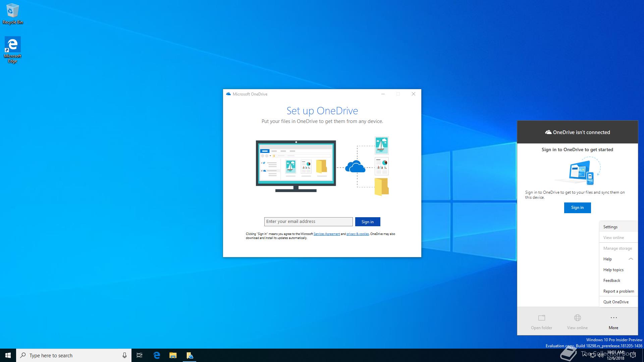Image resolution: width=644 pixels, height=362 pixels.
Task: Open the privacy & cookies link
Action: coord(358,234)
